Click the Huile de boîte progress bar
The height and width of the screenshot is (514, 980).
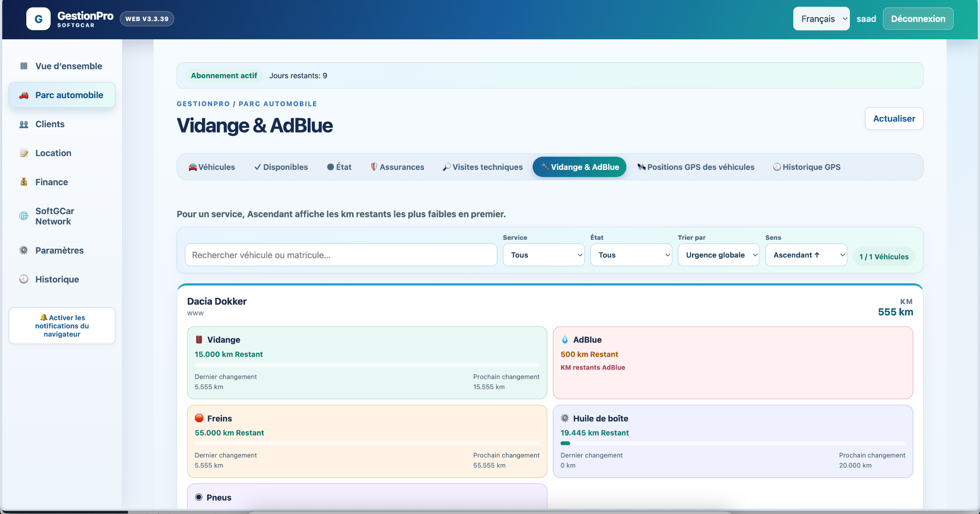[733, 443]
